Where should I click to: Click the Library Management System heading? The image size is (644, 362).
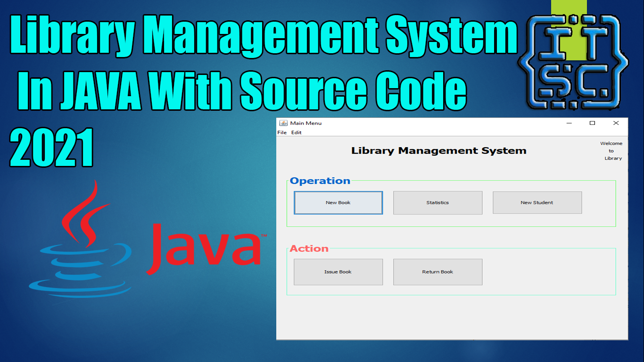438,150
